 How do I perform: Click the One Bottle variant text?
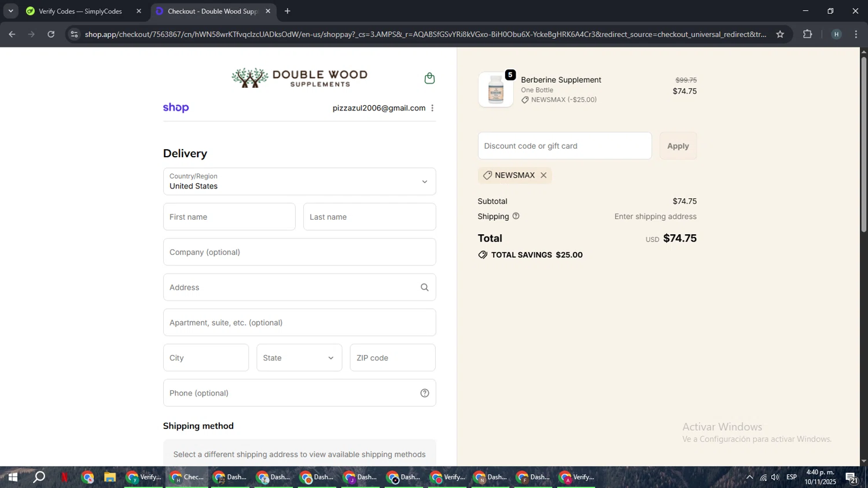click(537, 90)
